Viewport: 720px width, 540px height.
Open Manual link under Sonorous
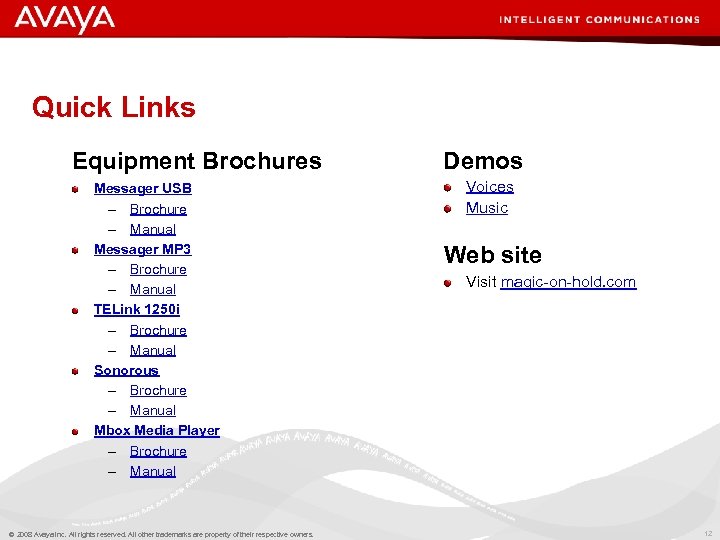(x=153, y=410)
